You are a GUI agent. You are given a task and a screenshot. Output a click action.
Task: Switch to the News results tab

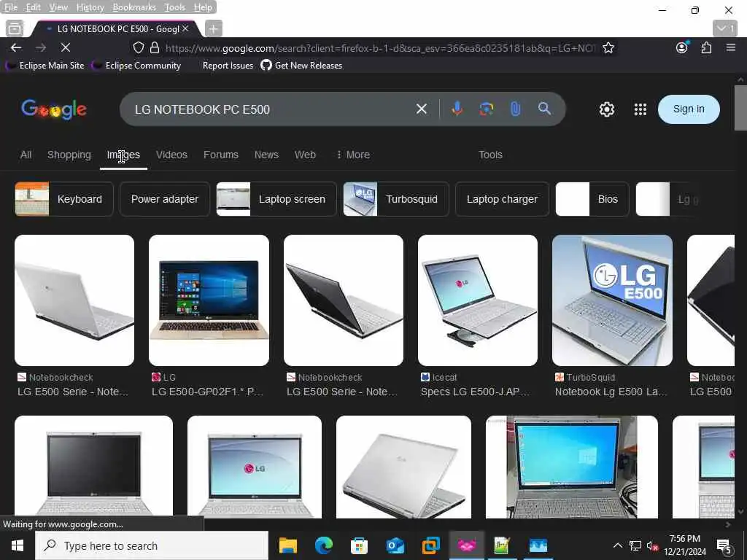coord(266,155)
